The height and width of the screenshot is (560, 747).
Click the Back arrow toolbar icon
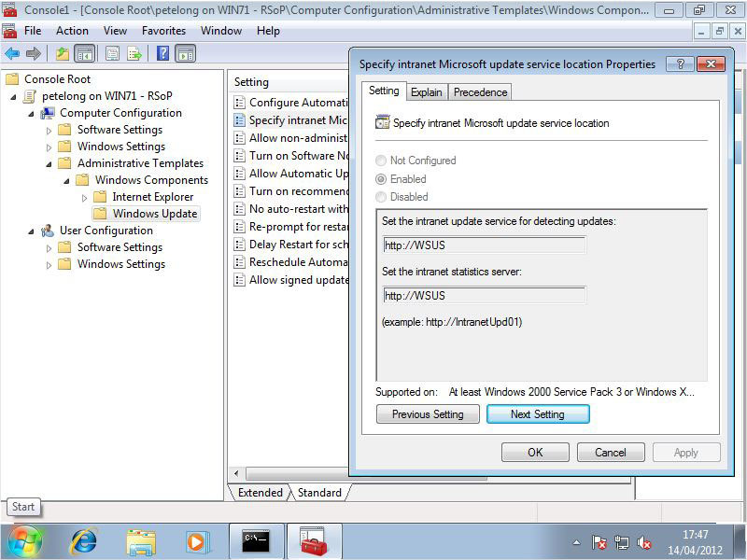[x=12, y=54]
